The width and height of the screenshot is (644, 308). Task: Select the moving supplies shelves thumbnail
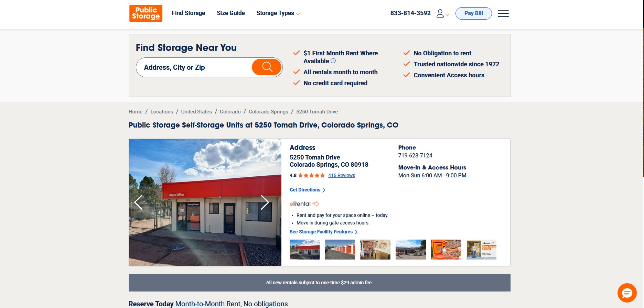click(375, 250)
